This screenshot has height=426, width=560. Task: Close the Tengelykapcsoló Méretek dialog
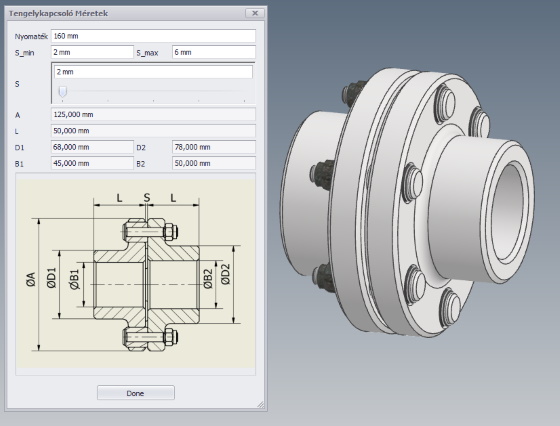click(255, 13)
